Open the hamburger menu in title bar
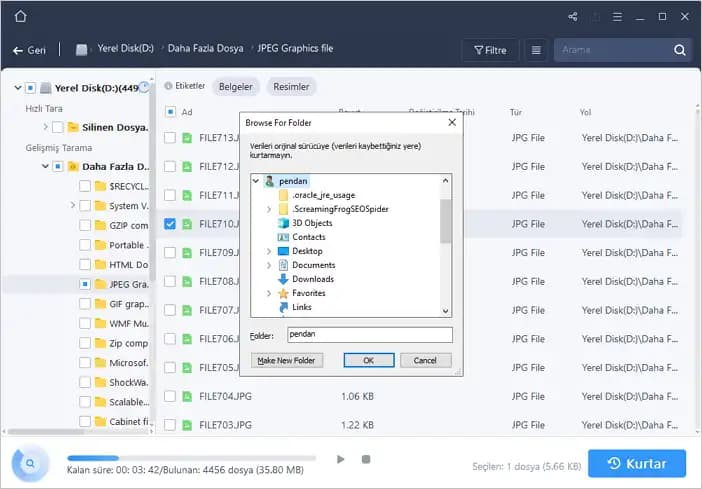Image resolution: width=702 pixels, height=489 pixels. click(x=617, y=17)
